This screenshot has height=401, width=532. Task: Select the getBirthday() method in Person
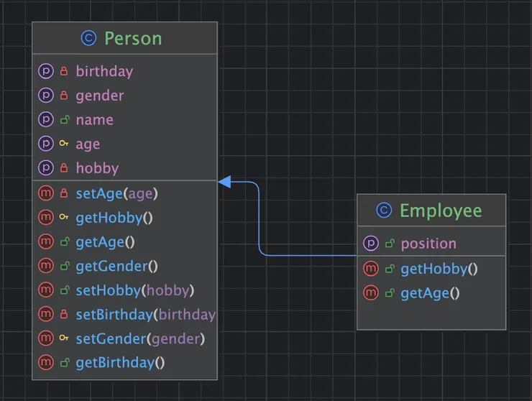tap(120, 363)
